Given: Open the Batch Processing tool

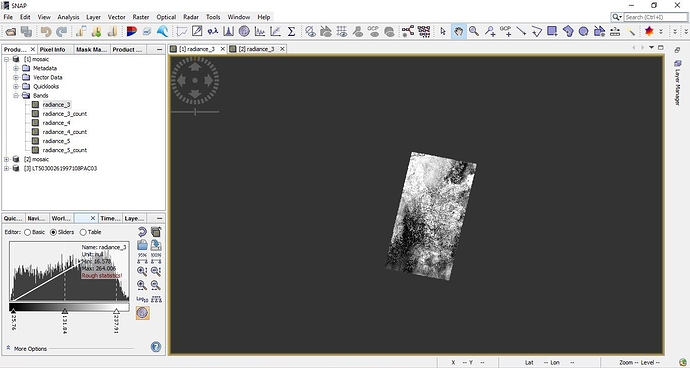Looking at the screenshot, I should tap(424, 31).
